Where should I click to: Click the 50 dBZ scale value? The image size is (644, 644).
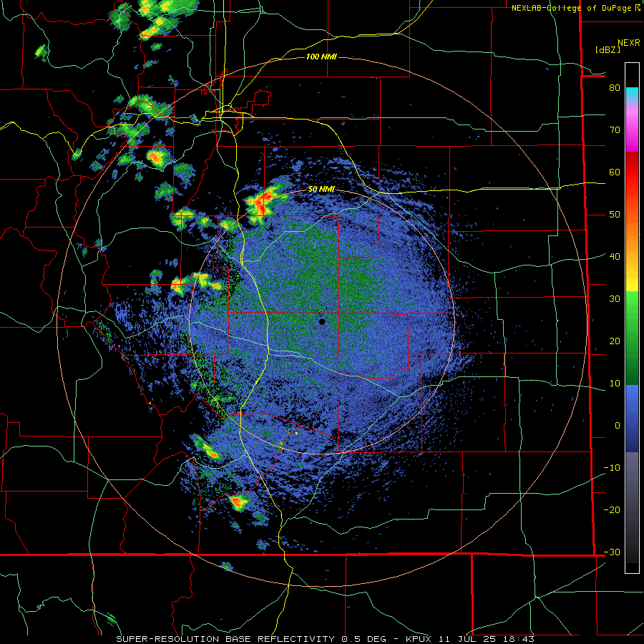coord(615,215)
